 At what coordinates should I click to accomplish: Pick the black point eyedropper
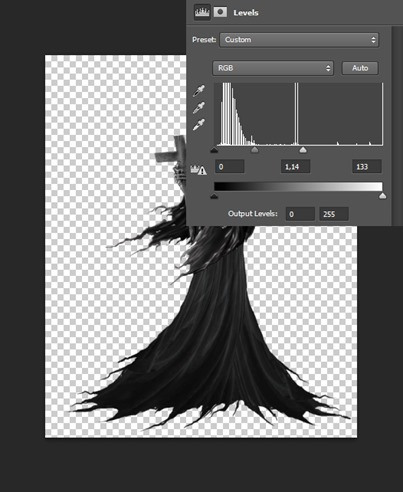[x=199, y=91]
